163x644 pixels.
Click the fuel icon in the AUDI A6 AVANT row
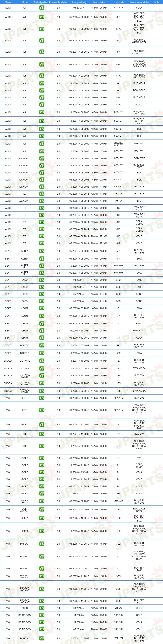[x=42, y=201]
